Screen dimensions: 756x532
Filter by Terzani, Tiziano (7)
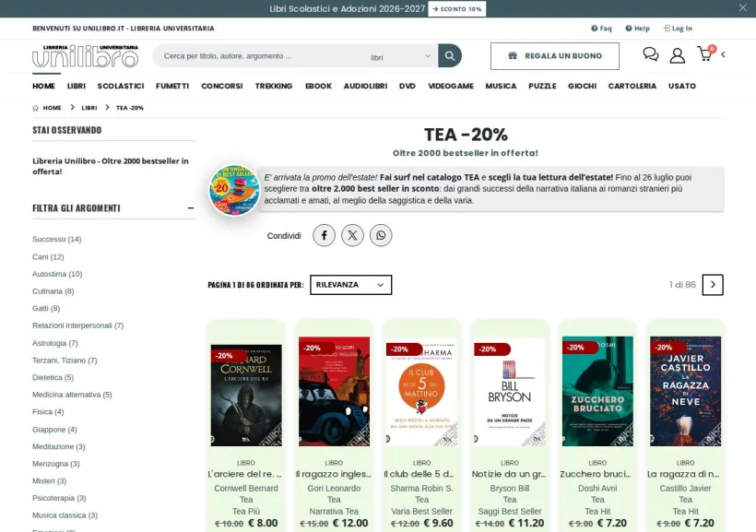coord(65,361)
